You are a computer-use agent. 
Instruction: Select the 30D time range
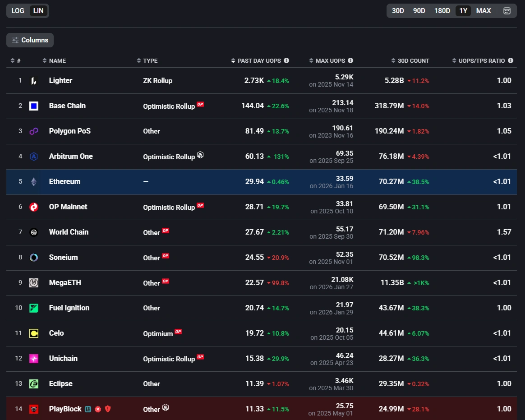tap(398, 11)
